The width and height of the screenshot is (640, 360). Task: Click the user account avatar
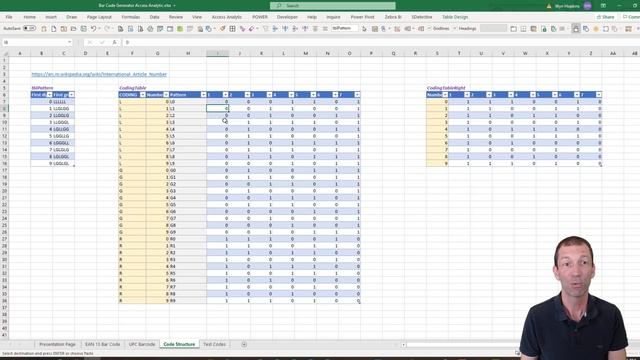587,6
